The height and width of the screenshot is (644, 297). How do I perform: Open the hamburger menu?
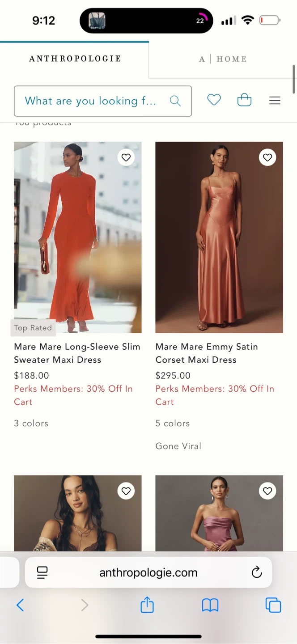(275, 101)
